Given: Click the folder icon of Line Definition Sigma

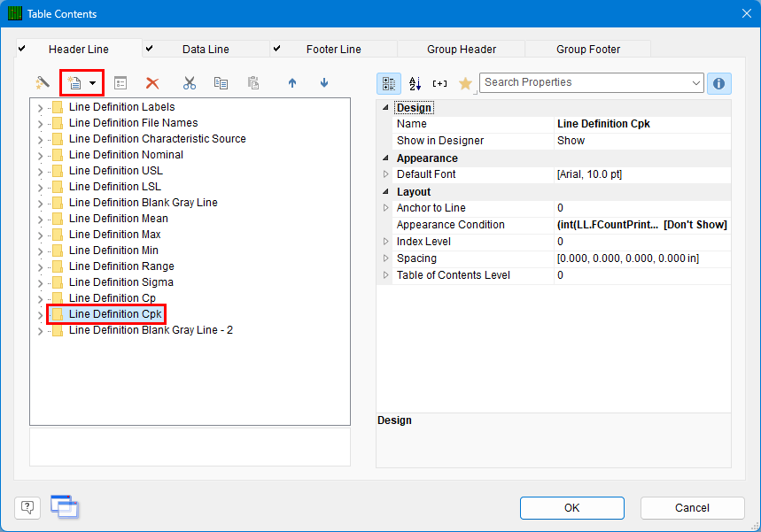Looking at the screenshot, I should [x=58, y=282].
